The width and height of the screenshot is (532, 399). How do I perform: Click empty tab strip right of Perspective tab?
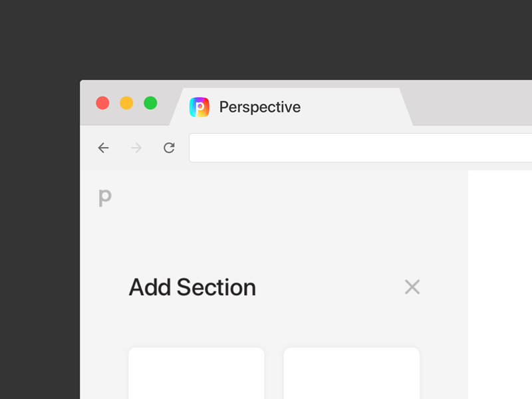[x=472, y=105]
